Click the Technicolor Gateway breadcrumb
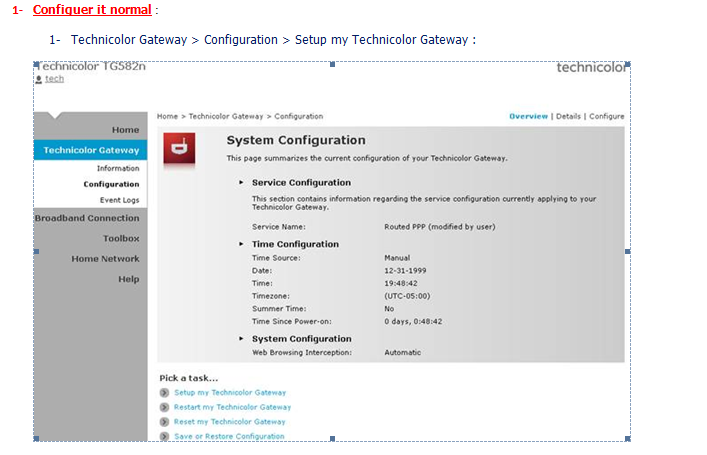This screenshot has width=707, height=455. pyautogui.click(x=225, y=116)
